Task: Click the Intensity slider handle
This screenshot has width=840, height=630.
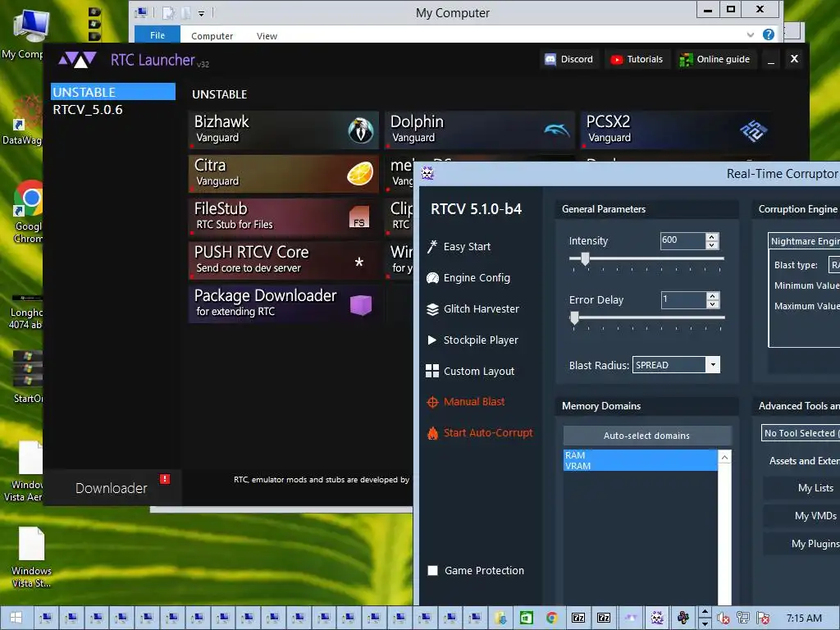Action: click(x=585, y=258)
